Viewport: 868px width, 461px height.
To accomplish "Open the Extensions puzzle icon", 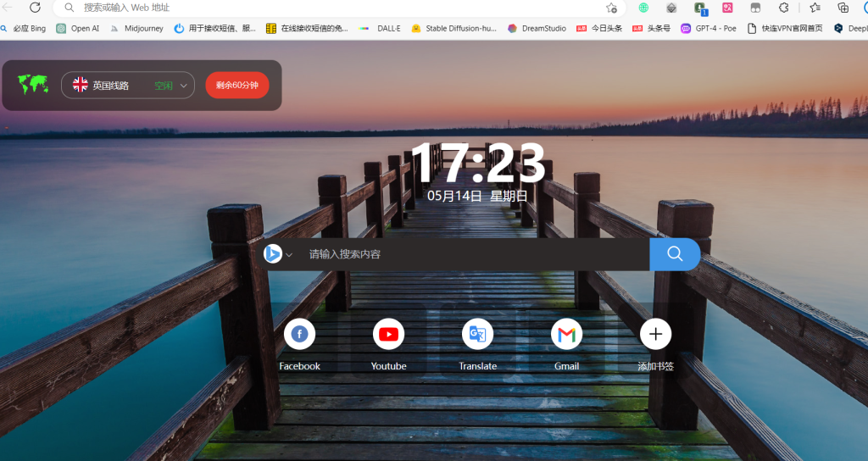I will coord(784,8).
